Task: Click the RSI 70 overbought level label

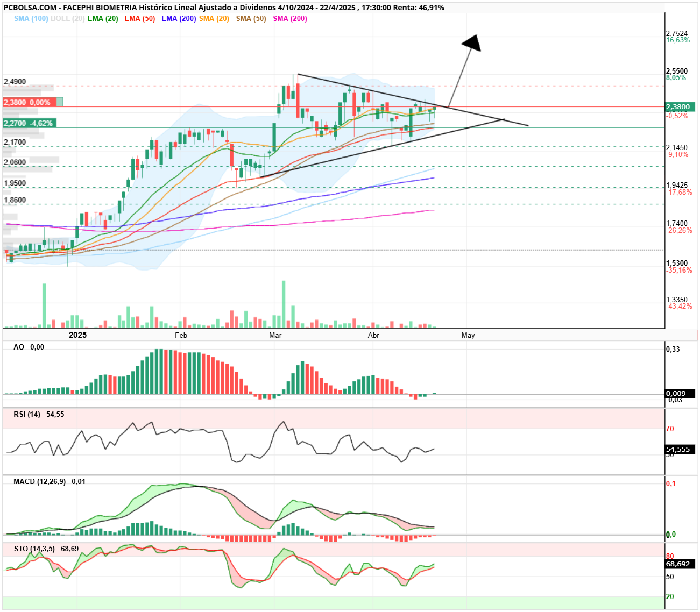Action: tap(670, 429)
